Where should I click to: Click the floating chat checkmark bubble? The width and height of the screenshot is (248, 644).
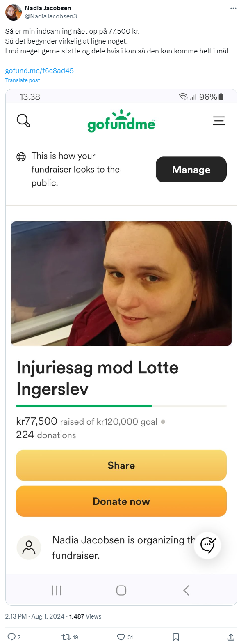(x=208, y=545)
